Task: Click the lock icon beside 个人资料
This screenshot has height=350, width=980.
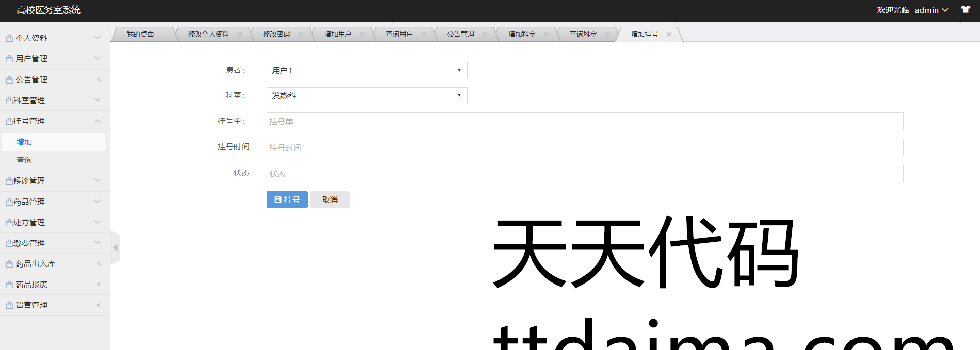Action: [x=9, y=38]
